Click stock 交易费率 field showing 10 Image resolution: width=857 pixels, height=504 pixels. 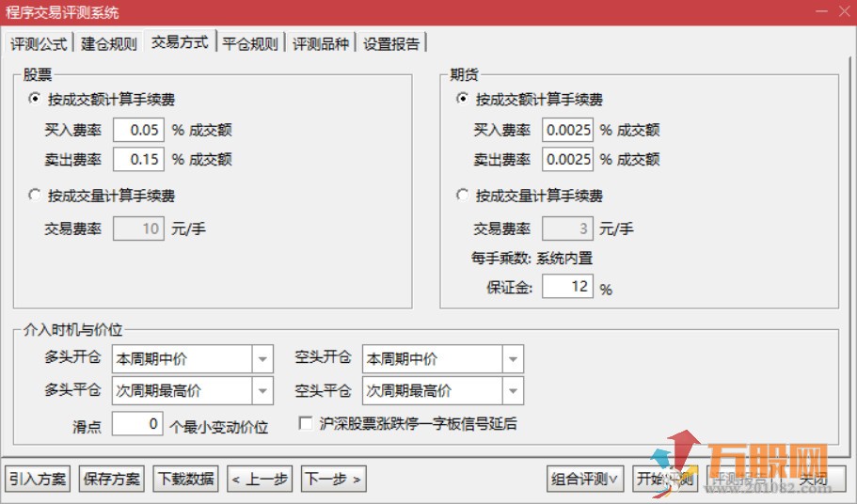tap(138, 228)
